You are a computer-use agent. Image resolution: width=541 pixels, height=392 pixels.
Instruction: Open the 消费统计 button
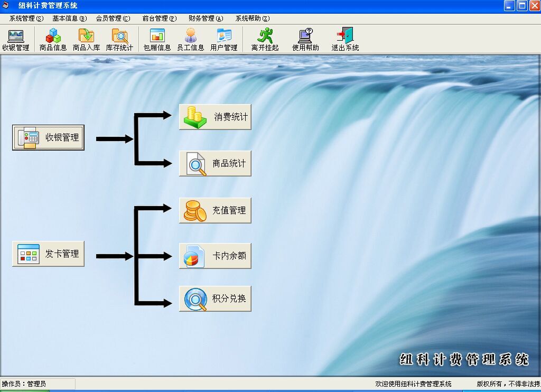pyautogui.click(x=215, y=117)
